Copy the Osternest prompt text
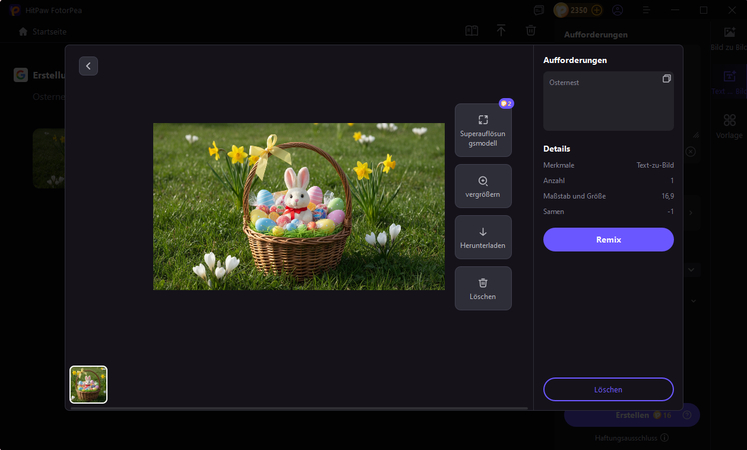 pyautogui.click(x=666, y=79)
